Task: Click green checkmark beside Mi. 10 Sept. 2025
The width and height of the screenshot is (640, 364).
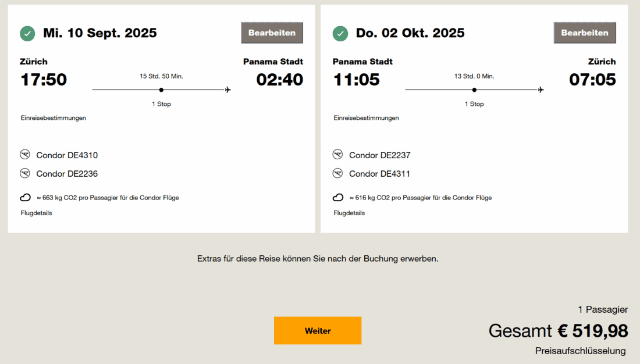Action: [27, 33]
